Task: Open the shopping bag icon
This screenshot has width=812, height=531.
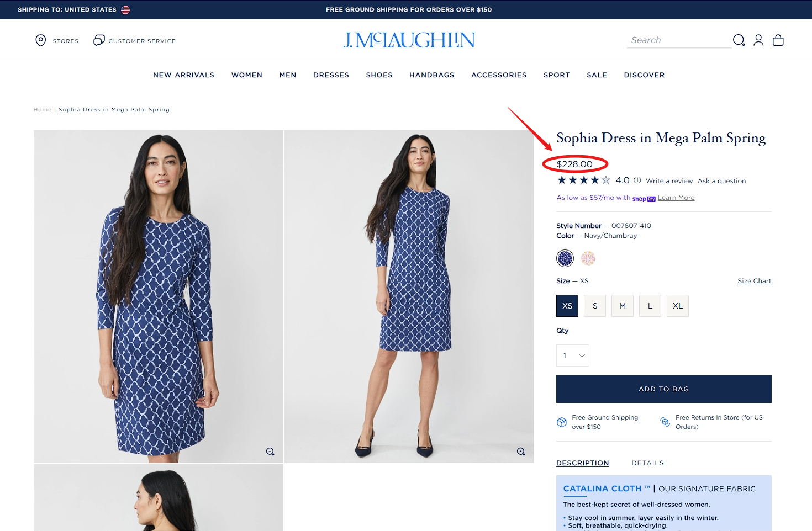Action: [778, 40]
